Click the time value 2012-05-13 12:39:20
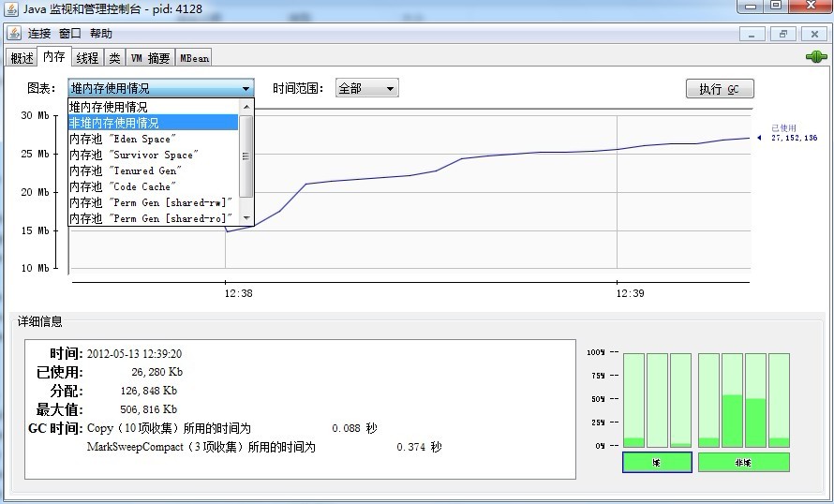834x504 pixels. tap(134, 354)
